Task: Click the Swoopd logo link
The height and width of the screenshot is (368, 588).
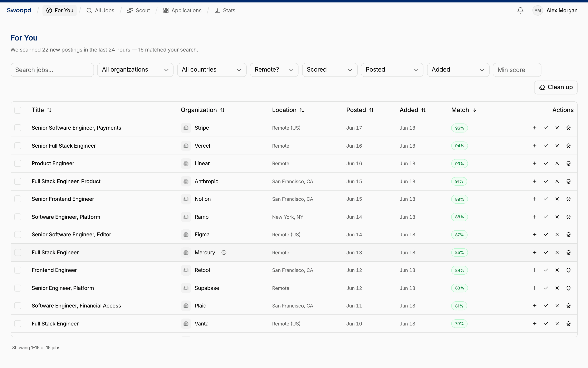Action: (19, 10)
